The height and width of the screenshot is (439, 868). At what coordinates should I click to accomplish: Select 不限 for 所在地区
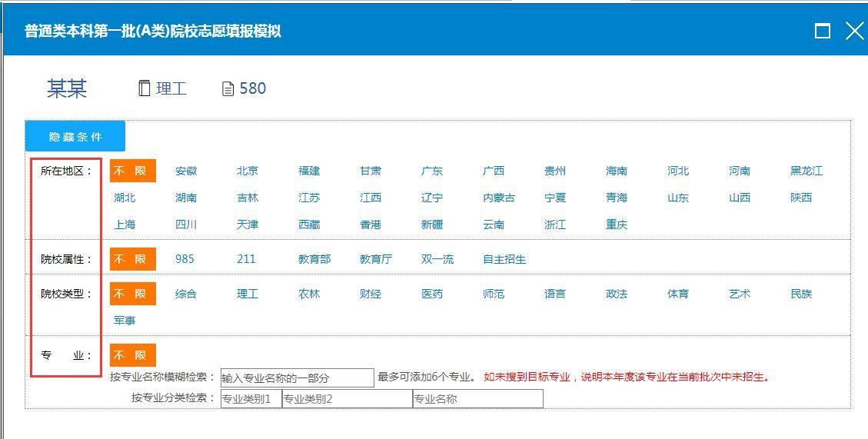point(132,171)
